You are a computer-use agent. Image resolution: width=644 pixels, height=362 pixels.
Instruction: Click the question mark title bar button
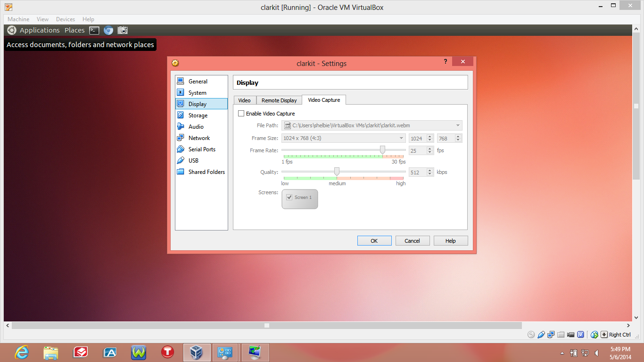446,62
